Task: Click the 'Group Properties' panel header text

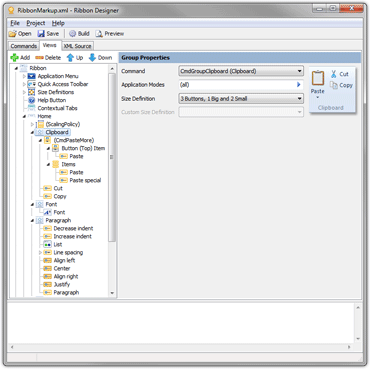Action: tap(145, 58)
